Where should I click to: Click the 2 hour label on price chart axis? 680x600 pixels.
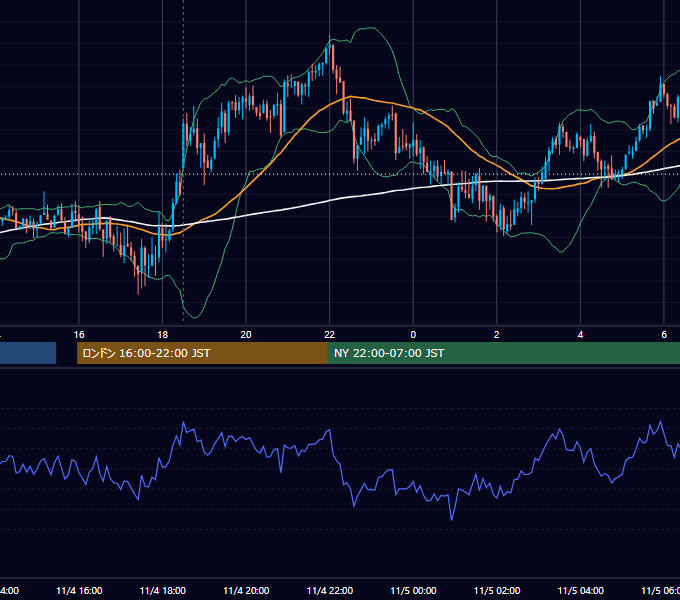tap(497, 334)
